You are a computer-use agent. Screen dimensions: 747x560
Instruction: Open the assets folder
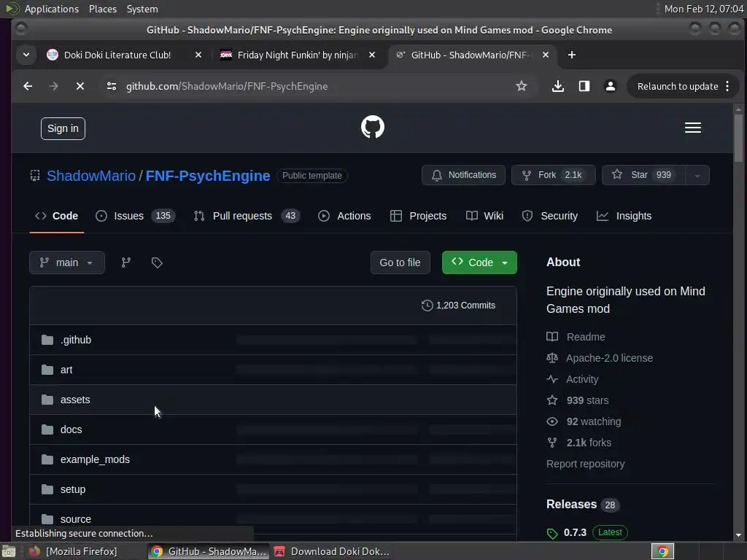click(75, 400)
